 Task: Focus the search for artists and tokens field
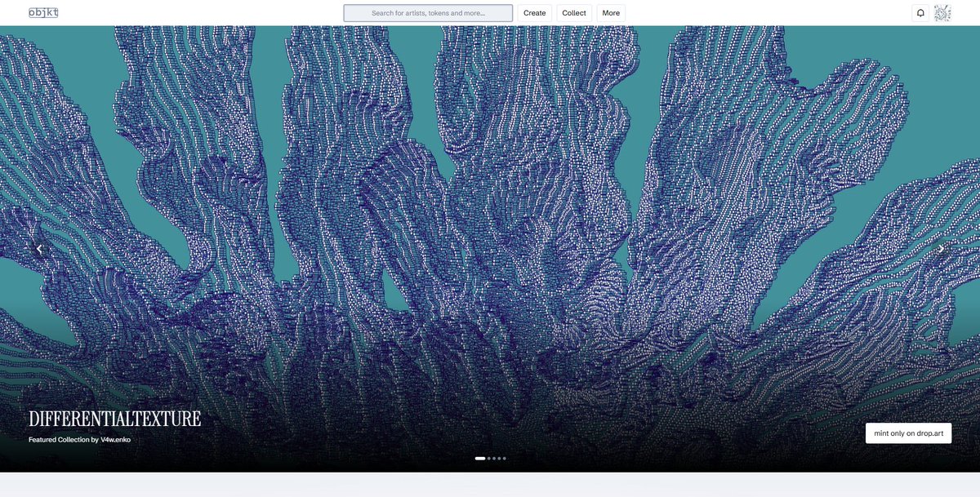click(428, 13)
